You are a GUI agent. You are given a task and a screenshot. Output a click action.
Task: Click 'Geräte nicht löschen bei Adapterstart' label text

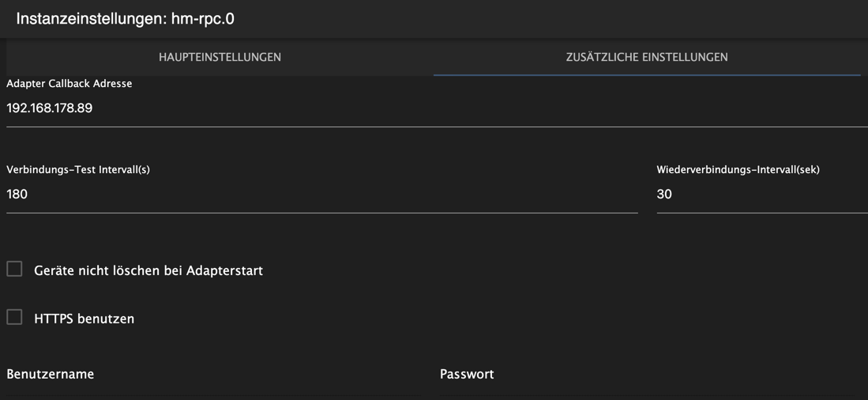coord(148,271)
